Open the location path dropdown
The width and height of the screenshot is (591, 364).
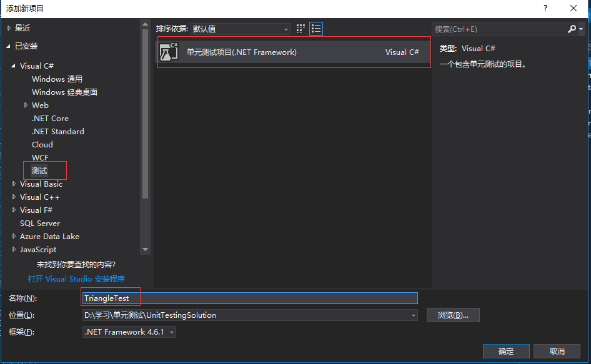[x=414, y=315]
